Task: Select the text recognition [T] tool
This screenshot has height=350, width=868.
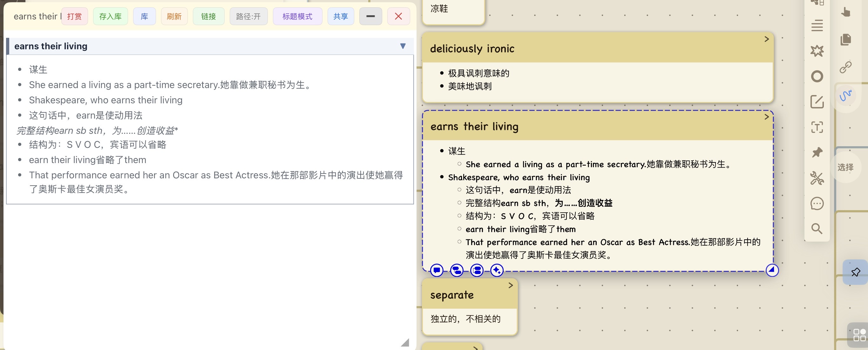Action: click(817, 127)
